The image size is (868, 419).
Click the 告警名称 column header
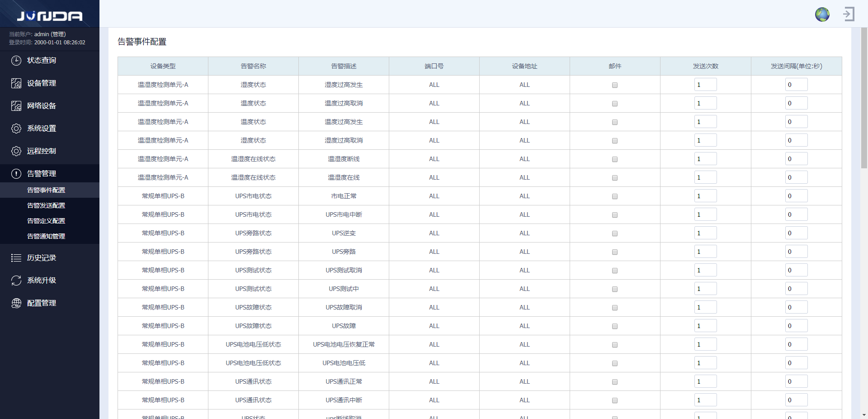click(x=253, y=66)
